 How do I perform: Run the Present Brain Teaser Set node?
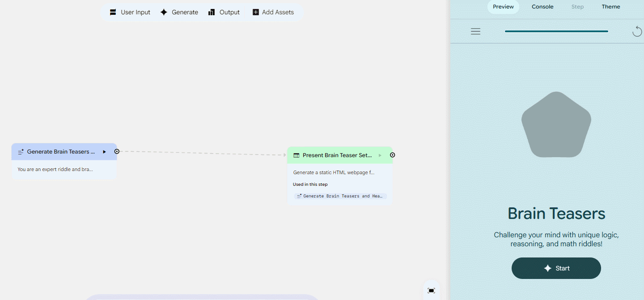(380, 155)
